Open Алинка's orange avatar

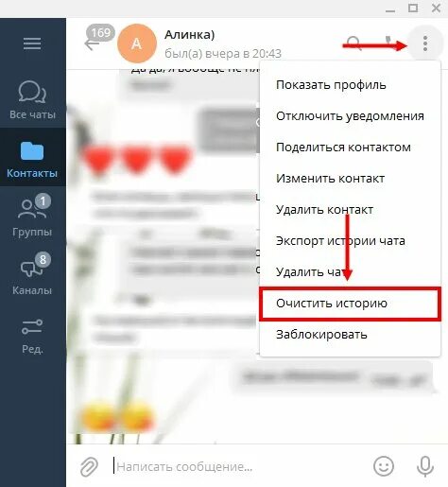137,43
